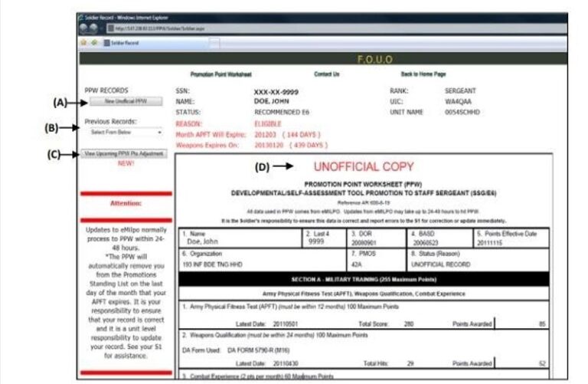This screenshot has height=384, width=588.
Task: Open the Promotion Point Worksheet link
Action: coord(220,74)
